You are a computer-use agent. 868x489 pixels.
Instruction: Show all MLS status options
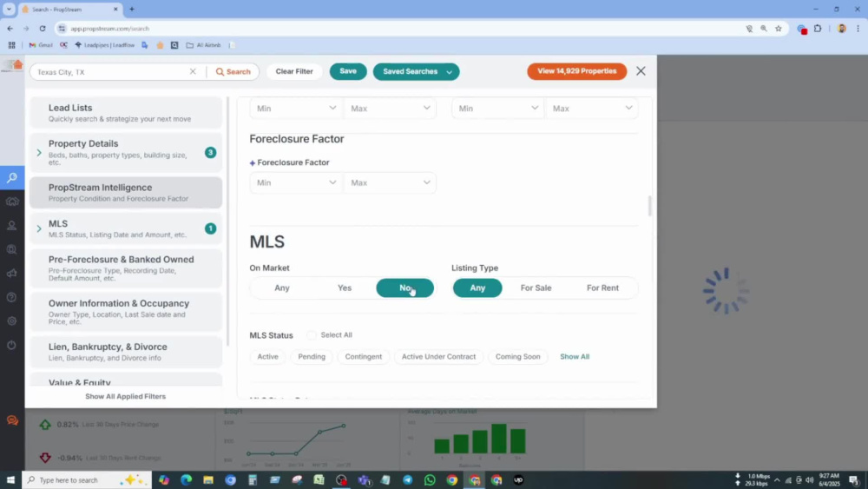tap(575, 357)
